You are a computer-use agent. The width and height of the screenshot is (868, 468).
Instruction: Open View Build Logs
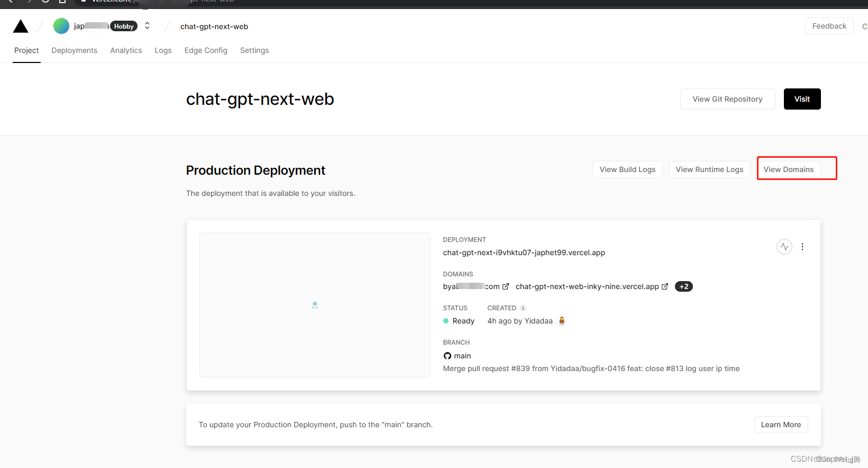(x=627, y=169)
